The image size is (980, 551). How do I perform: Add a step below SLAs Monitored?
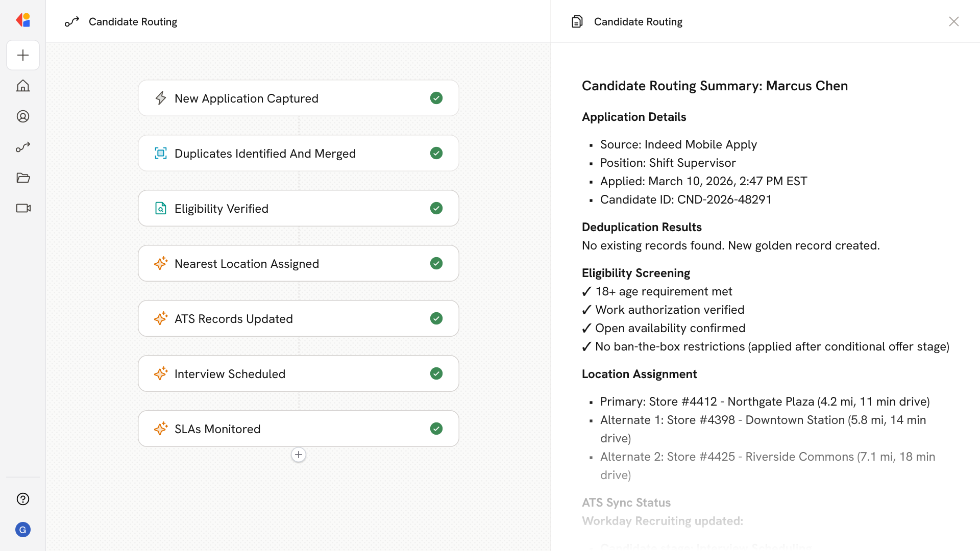(299, 455)
